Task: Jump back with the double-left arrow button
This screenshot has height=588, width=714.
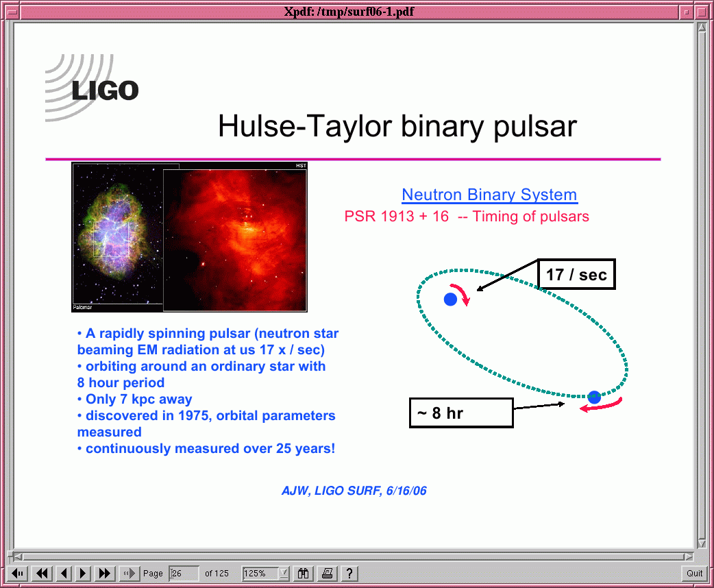Action: click(x=42, y=573)
